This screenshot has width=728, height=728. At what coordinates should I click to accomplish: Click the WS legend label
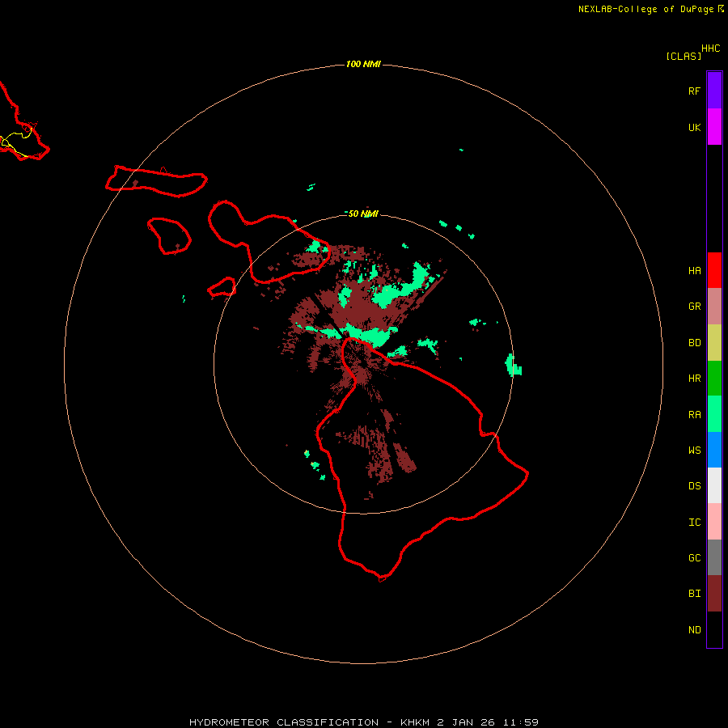pyautogui.click(x=695, y=451)
